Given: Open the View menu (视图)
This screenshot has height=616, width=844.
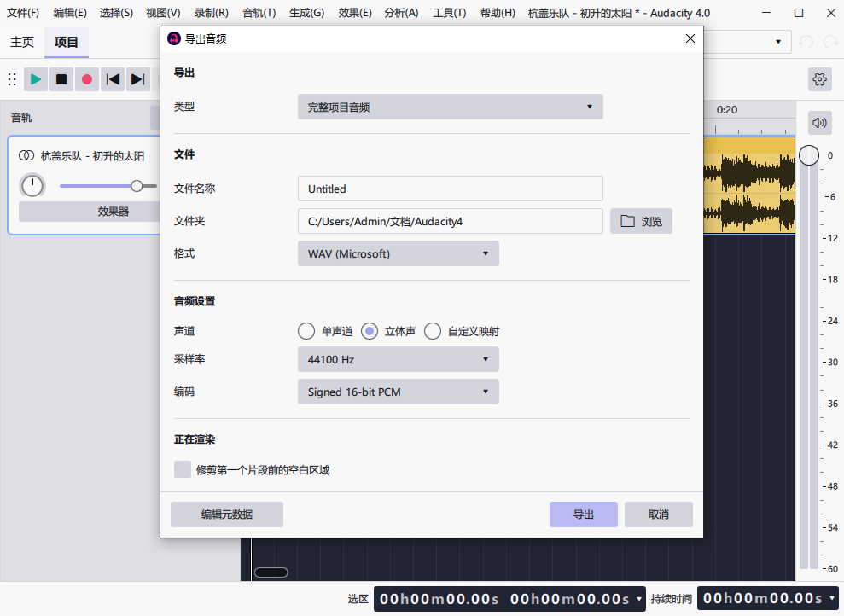Looking at the screenshot, I should point(163,13).
